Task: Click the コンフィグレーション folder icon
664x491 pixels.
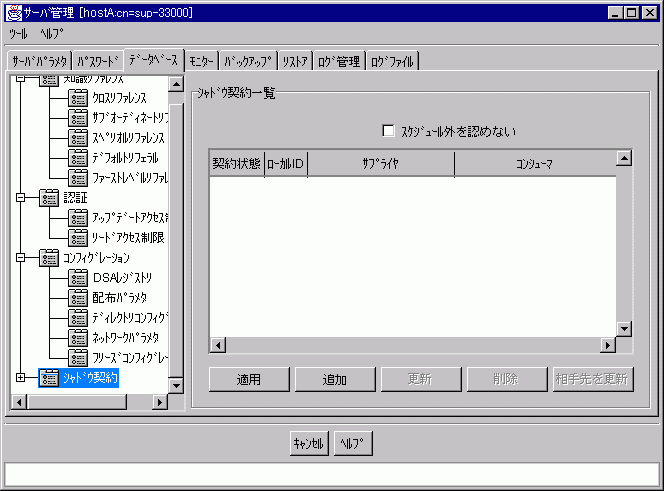Action: point(49,258)
